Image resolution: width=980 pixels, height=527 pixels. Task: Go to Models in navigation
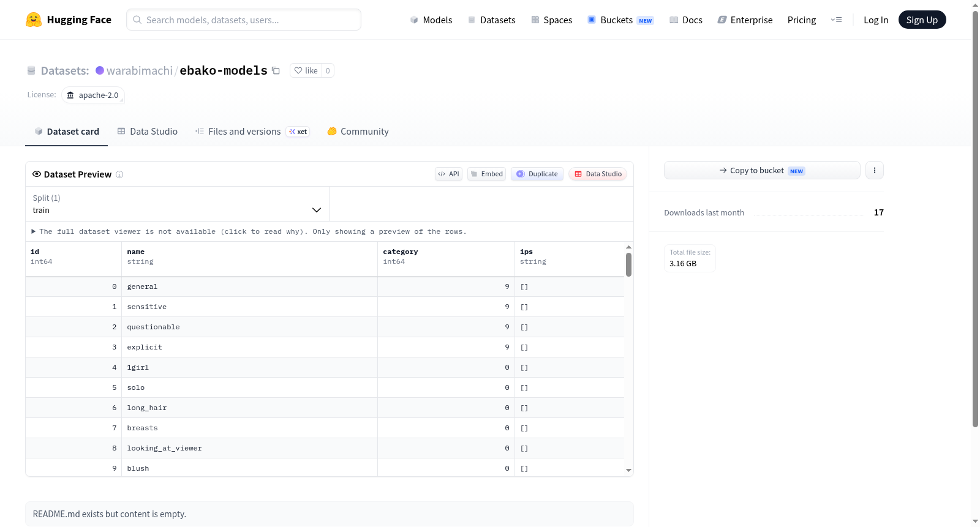[x=431, y=20]
